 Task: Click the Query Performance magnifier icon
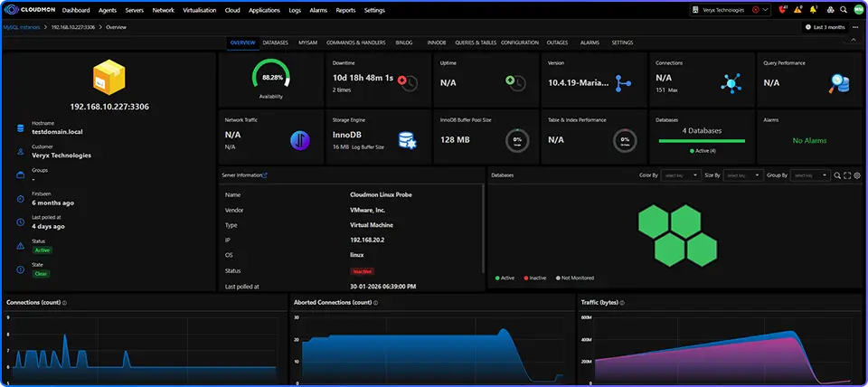click(839, 82)
